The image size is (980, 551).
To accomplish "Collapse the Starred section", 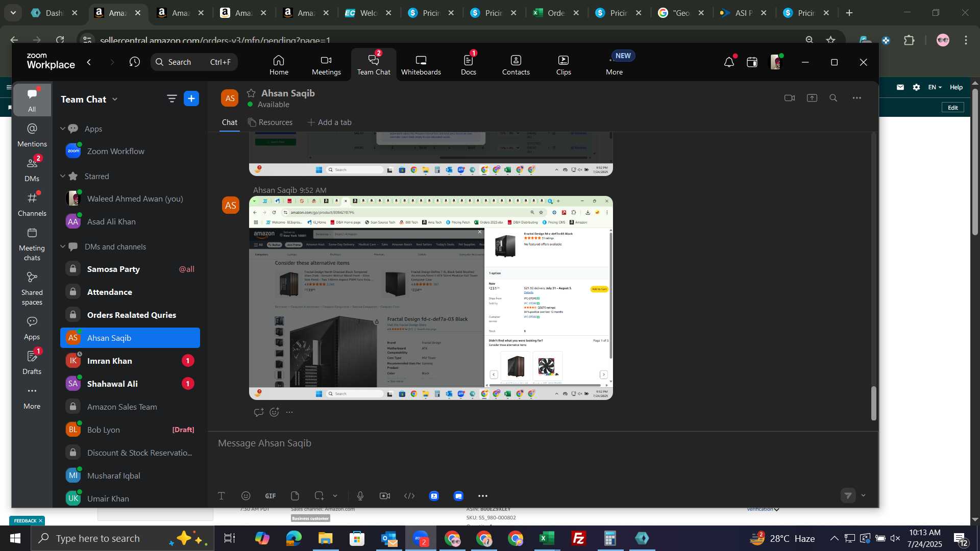I will [x=63, y=176].
